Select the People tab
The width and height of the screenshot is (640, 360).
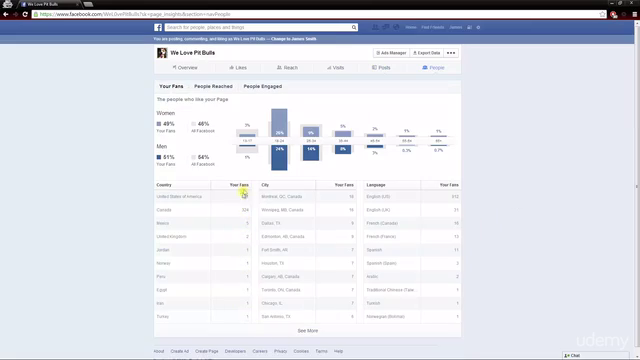433,68
